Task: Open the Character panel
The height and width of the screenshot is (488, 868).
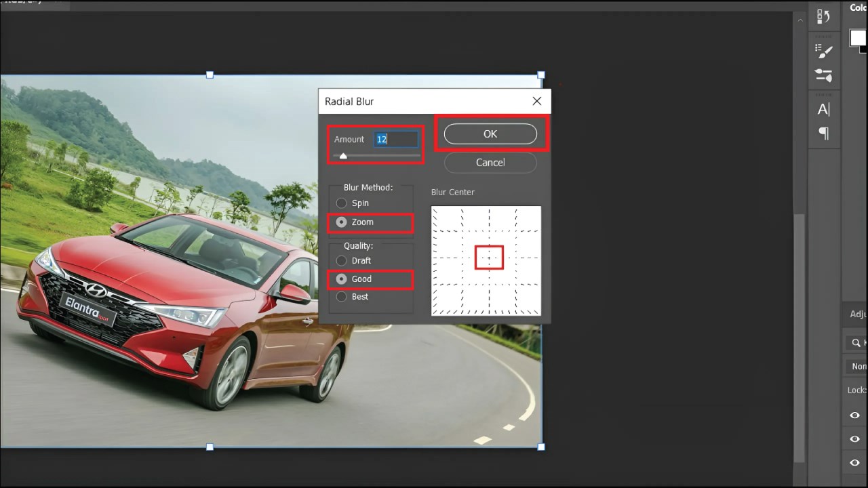Action: (x=823, y=108)
